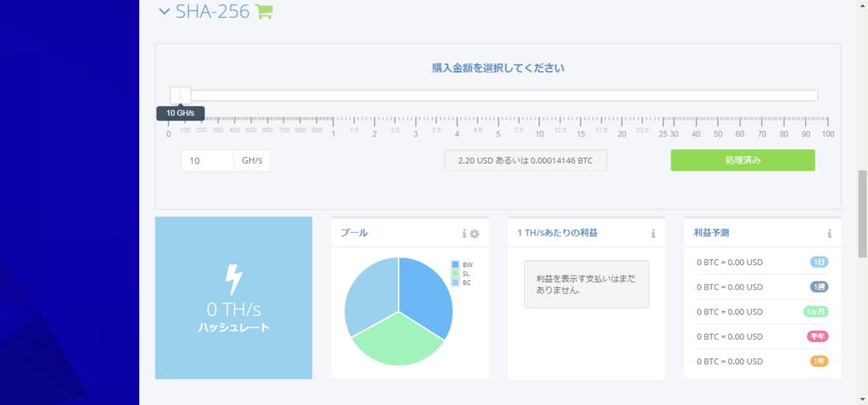Open the pool info icon
The height and width of the screenshot is (405, 868).
[465, 234]
